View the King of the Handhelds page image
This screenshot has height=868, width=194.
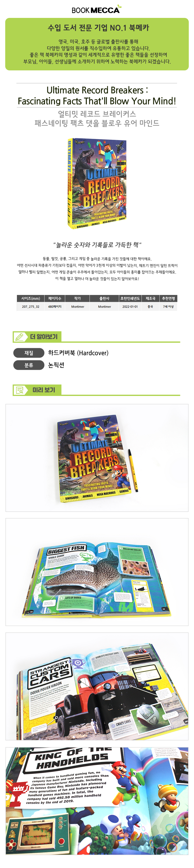(97, 801)
